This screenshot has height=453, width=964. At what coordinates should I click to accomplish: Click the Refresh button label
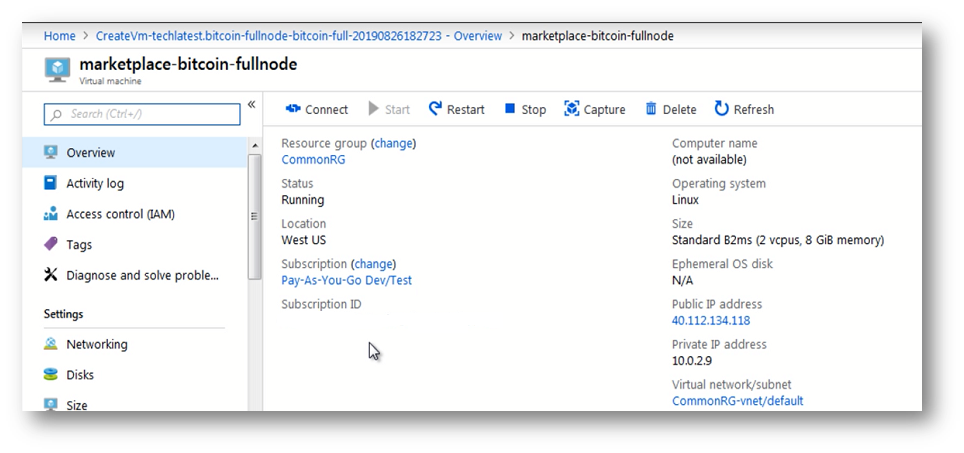pyautogui.click(x=754, y=109)
